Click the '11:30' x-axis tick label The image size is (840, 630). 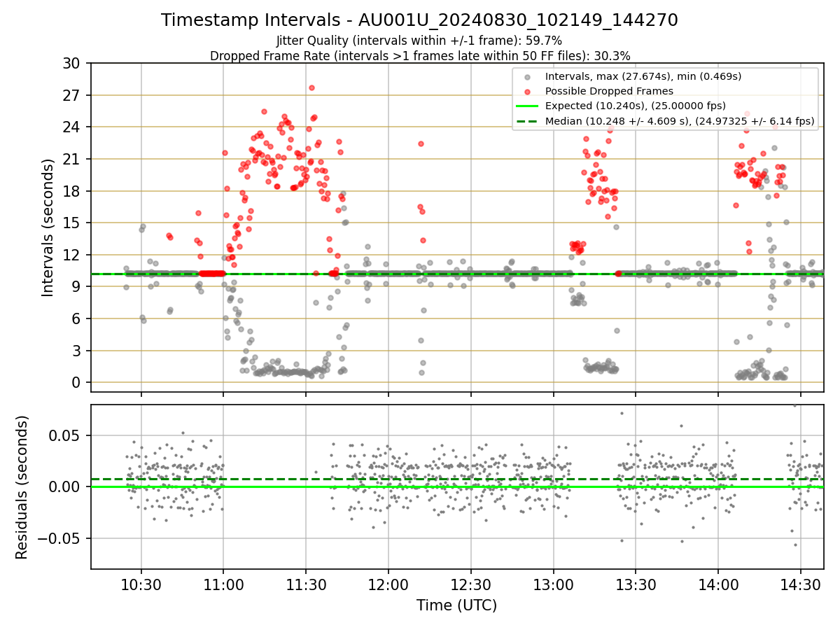[306, 584]
